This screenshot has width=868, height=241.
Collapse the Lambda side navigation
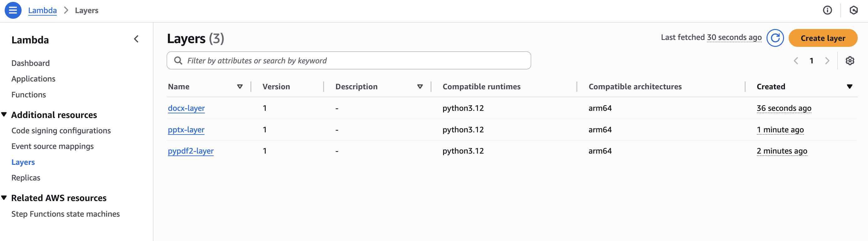click(136, 39)
